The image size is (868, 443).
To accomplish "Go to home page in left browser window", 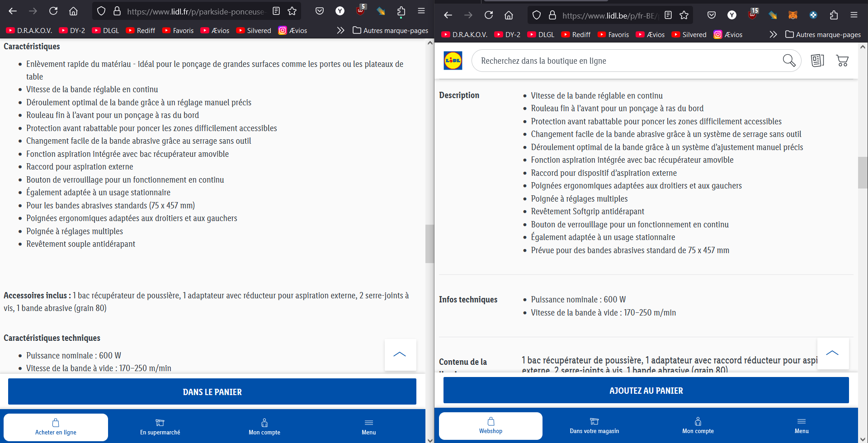I will coord(73,11).
